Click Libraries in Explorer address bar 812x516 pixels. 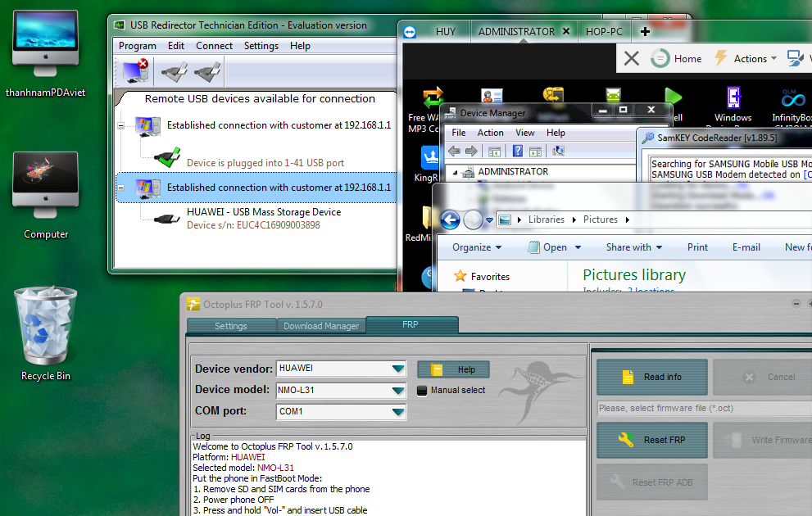(547, 220)
